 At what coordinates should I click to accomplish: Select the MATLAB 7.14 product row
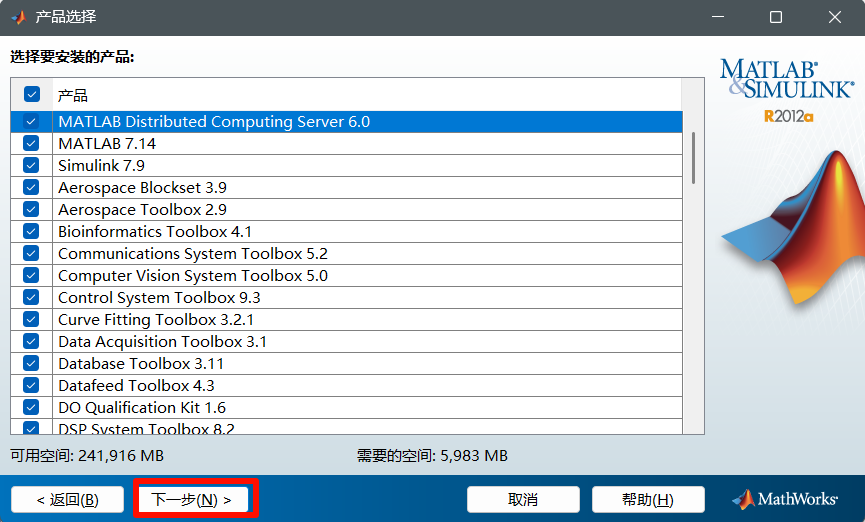346,143
